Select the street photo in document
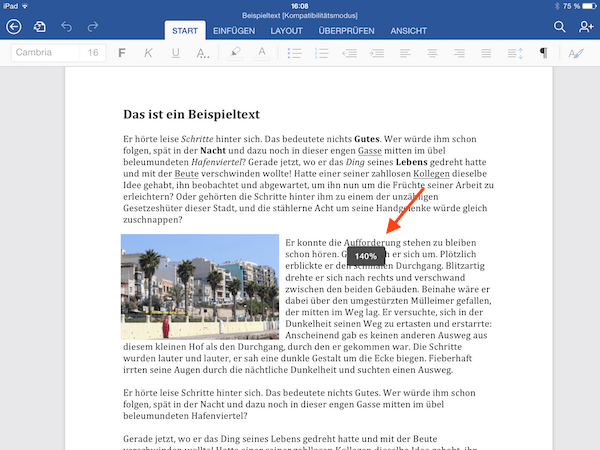This screenshot has height=450, width=600. [200, 287]
